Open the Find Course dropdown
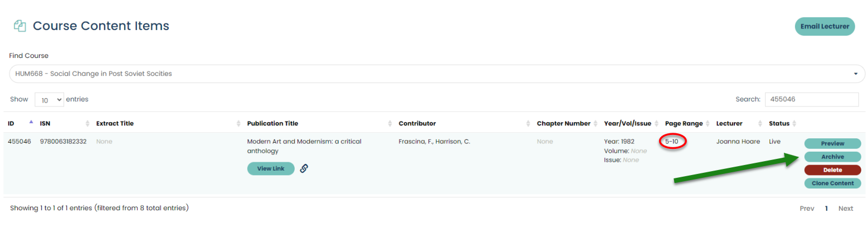 [437, 74]
